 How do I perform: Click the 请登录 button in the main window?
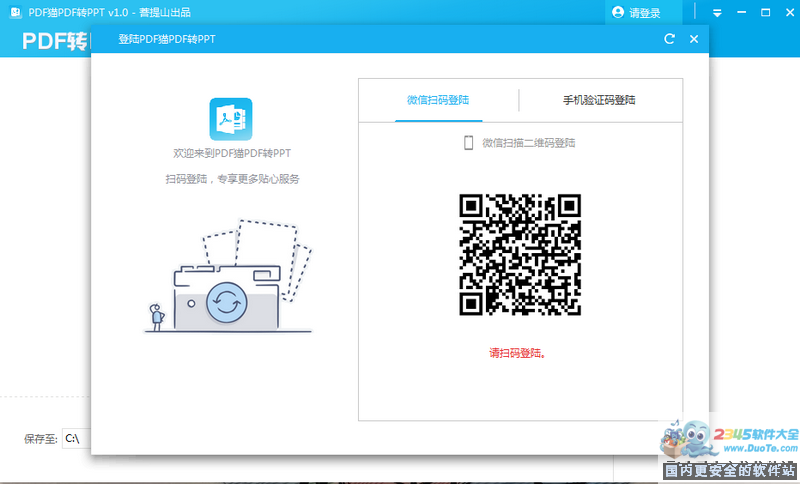pos(644,13)
